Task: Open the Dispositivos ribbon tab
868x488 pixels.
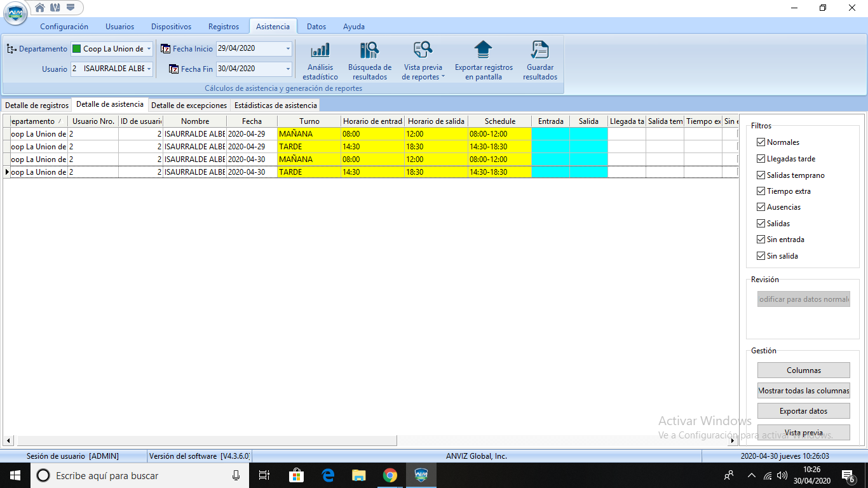Action: pos(171,27)
